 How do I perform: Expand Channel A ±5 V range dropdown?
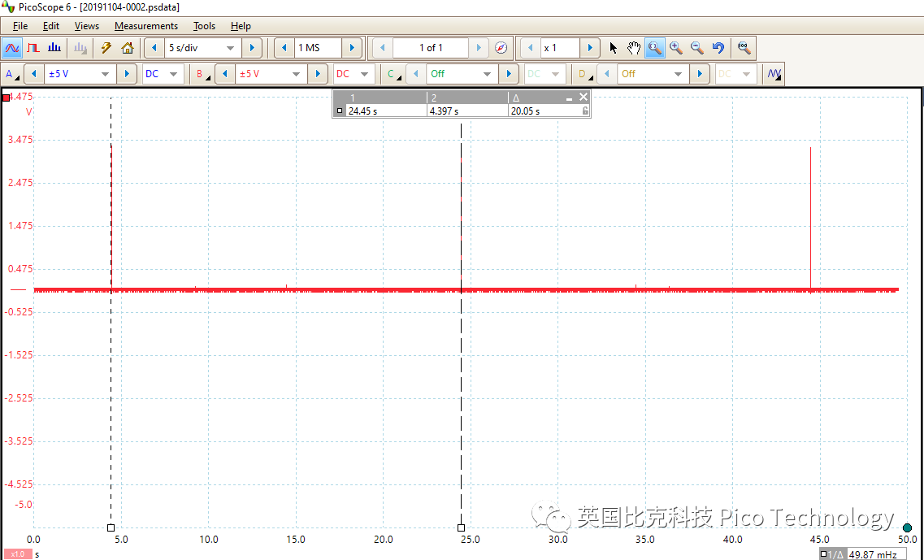(105, 73)
